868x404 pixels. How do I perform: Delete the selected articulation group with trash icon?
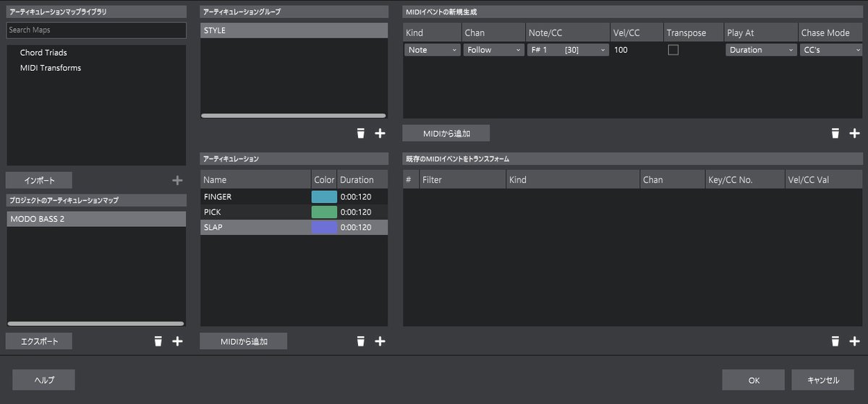coord(360,134)
